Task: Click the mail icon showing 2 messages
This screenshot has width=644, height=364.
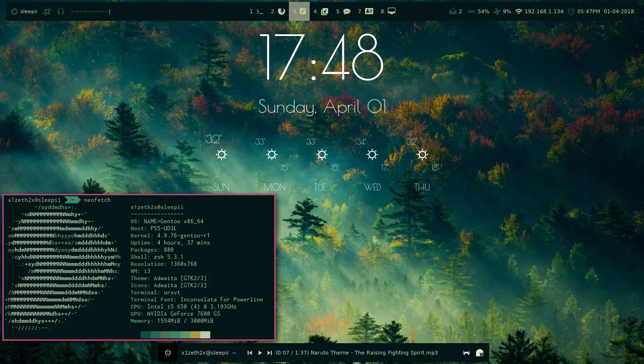Action: coord(453,11)
